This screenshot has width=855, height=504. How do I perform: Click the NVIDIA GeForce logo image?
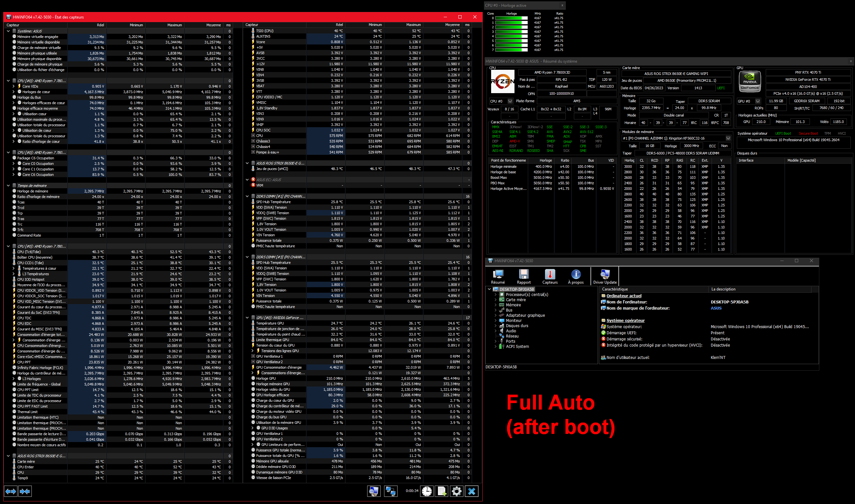[750, 81]
